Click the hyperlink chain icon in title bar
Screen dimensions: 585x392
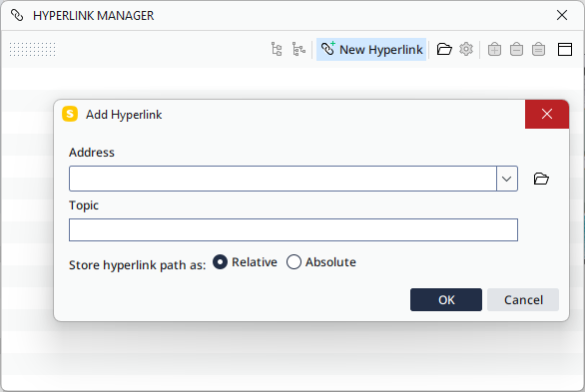tap(17, 16)
